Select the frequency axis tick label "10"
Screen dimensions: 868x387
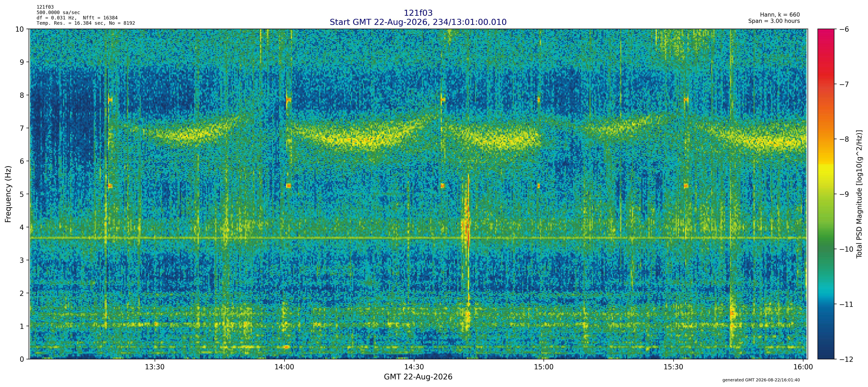tap(20, 29)
